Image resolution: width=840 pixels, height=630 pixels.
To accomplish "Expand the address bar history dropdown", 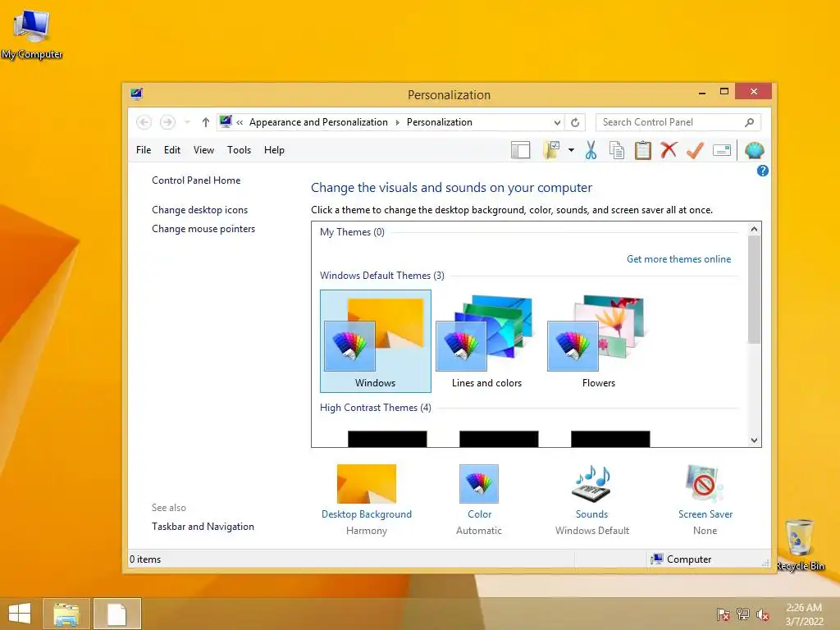I will point(557,123).
